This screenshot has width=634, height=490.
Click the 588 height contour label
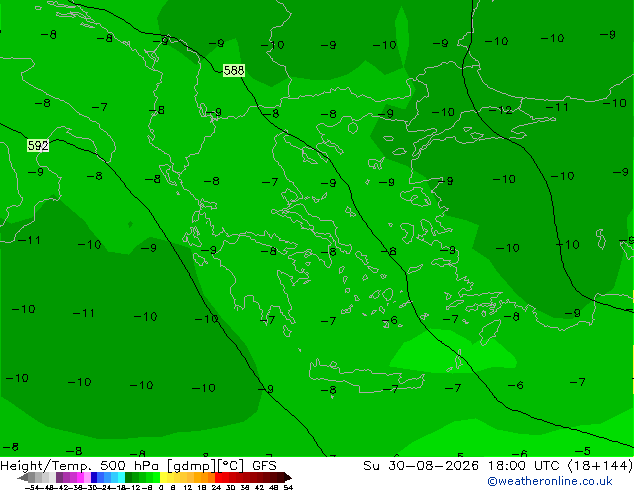[234, 70]
